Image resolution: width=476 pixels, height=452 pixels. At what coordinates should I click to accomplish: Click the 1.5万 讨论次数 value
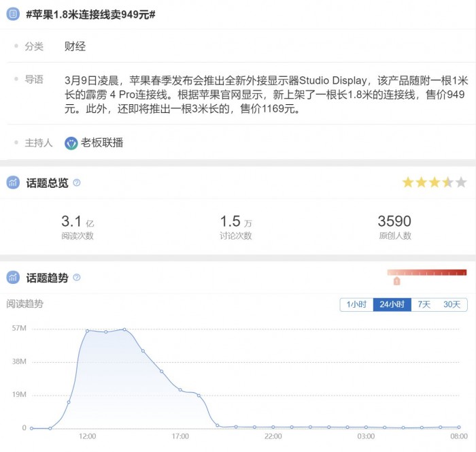tap(236, 221)
